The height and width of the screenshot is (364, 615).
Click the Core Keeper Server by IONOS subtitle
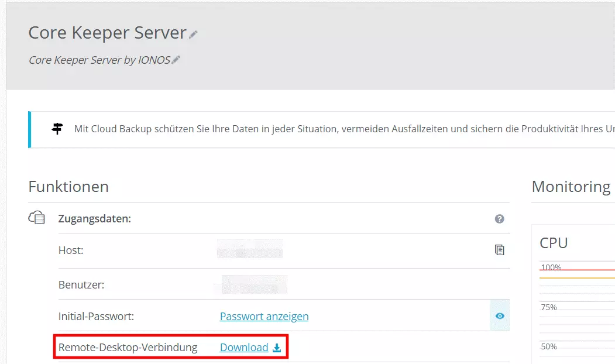tap(99, 60)
